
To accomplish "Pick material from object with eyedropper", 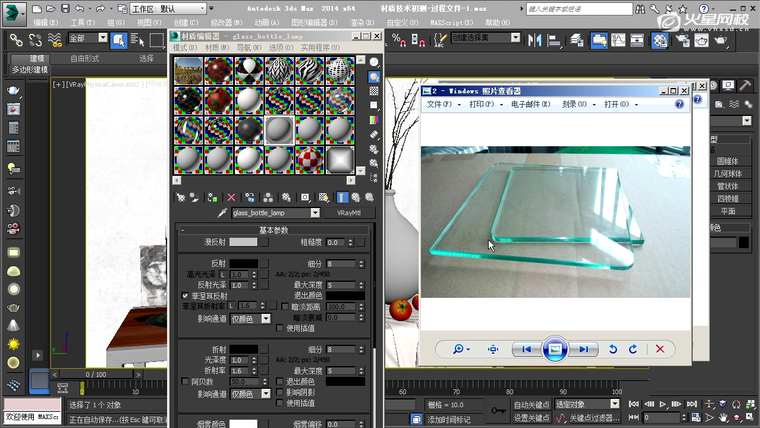I will pyautogui.click(x=225, y=213).
